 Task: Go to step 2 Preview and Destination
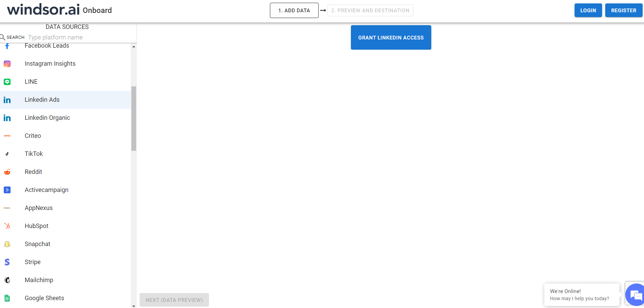pyautogui.click(x=370, y=11)
